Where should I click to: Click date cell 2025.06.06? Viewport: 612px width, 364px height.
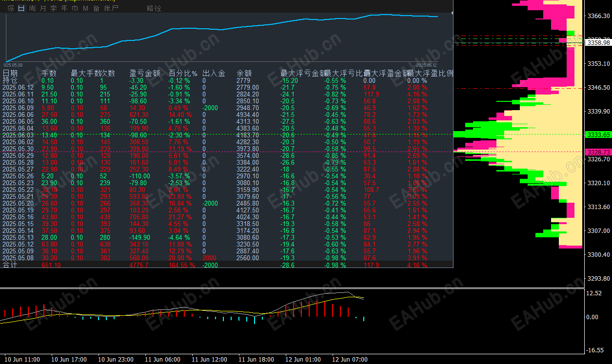18,115
